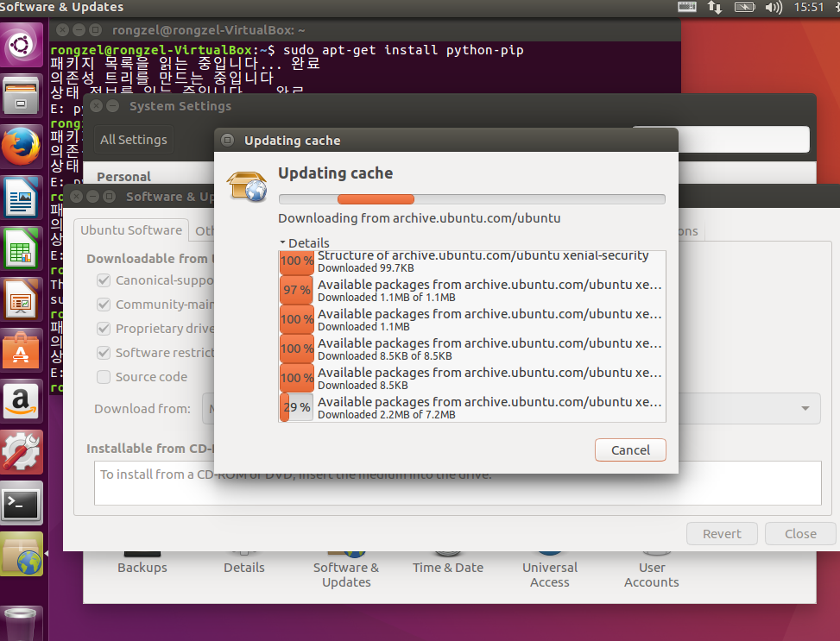
Task: Select the 29 % download row
Action: (472, 407)
